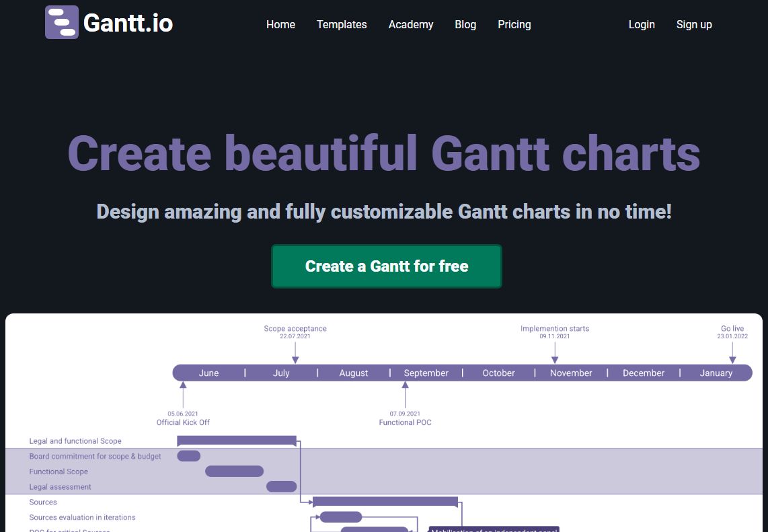Open the Pricing page
The width and height of the screenshot is (768, 532).
pyautogui.click(x=514, y=24)
